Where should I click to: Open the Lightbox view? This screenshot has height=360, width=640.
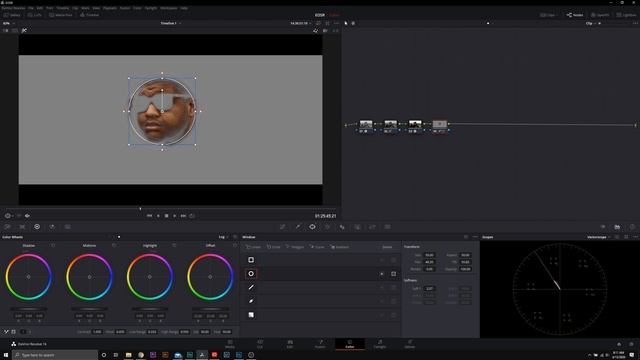click(626, 15)
